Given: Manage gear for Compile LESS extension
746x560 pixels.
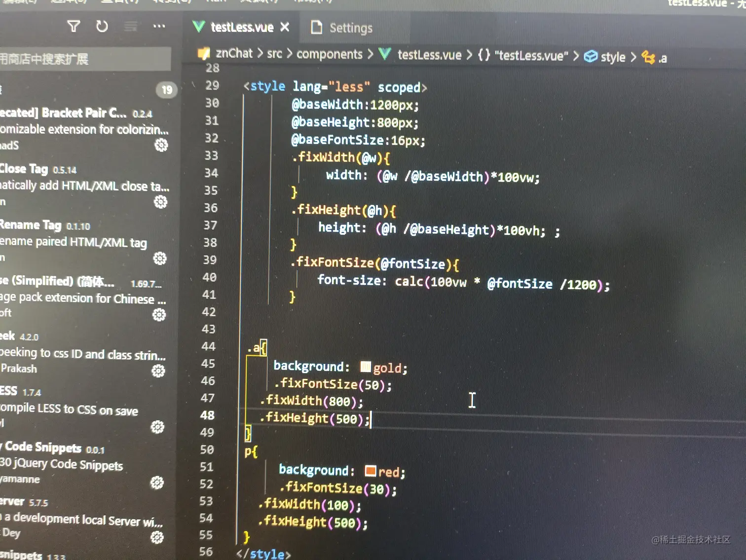Looking at the screenshot, I should click(x=157, y=427).
